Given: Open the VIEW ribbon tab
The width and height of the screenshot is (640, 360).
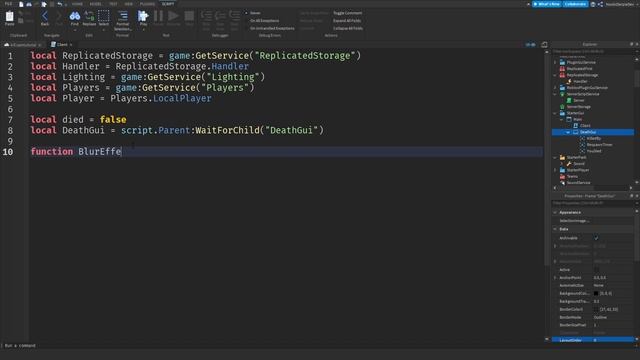Looking at the screenshot, I should (x=129, y=4).
